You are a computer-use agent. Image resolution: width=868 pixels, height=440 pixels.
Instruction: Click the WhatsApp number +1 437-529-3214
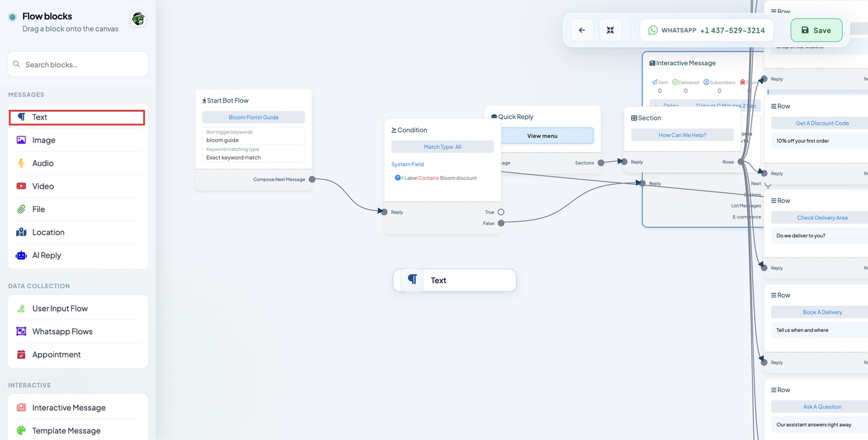click(x=732, y=30)
